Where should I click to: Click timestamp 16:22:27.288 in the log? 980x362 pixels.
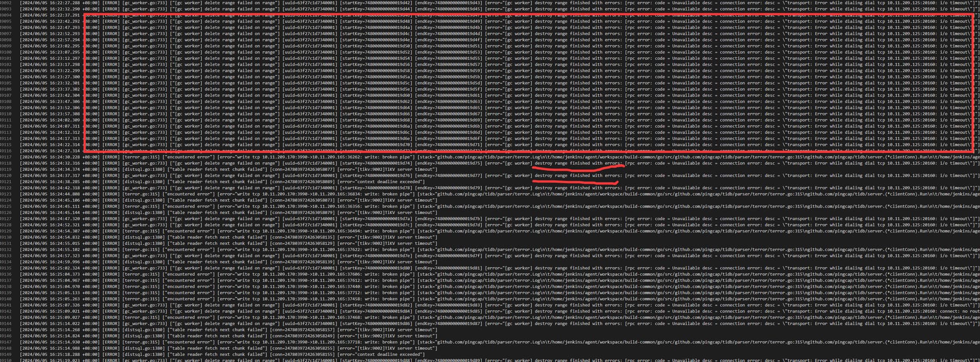(65, 3)
